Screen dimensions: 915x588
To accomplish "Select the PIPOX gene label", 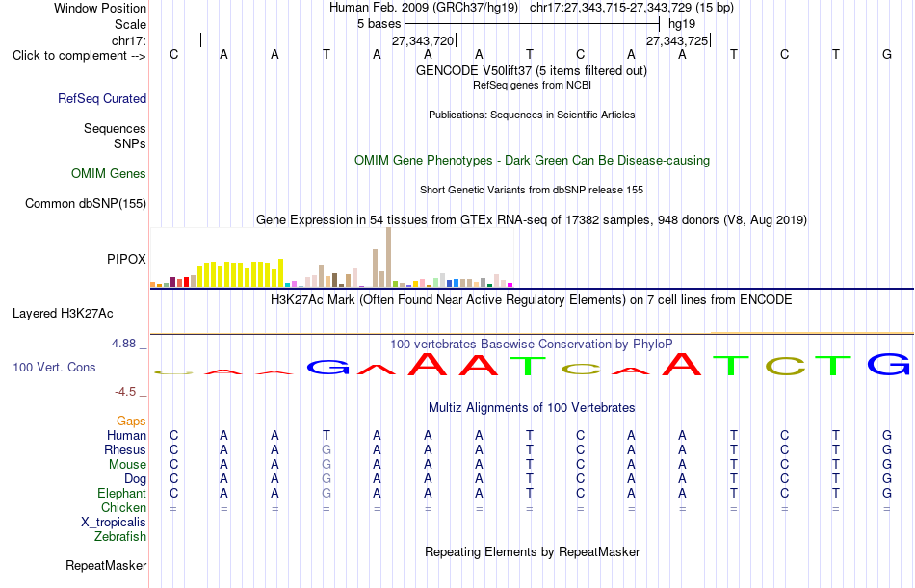I will 126,259.
